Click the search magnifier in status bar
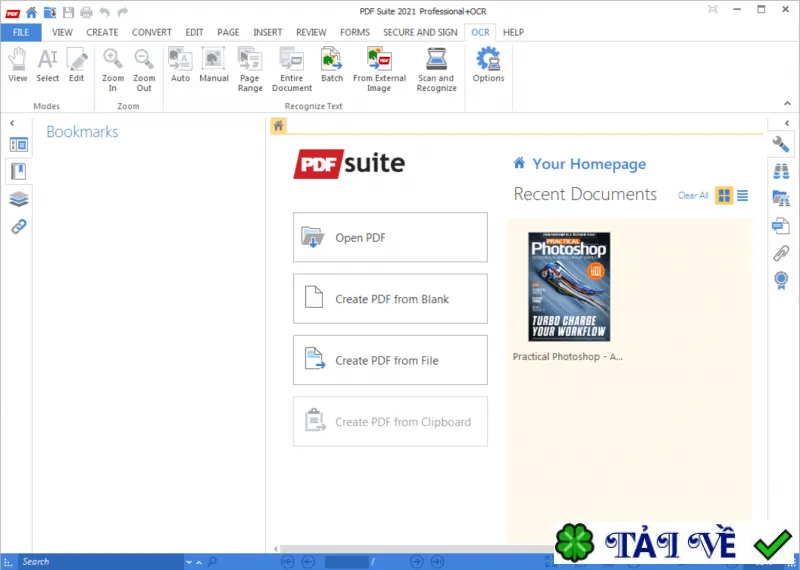This screenshot has width=800, height=570. pyautogui.click(x=212, y=562)
